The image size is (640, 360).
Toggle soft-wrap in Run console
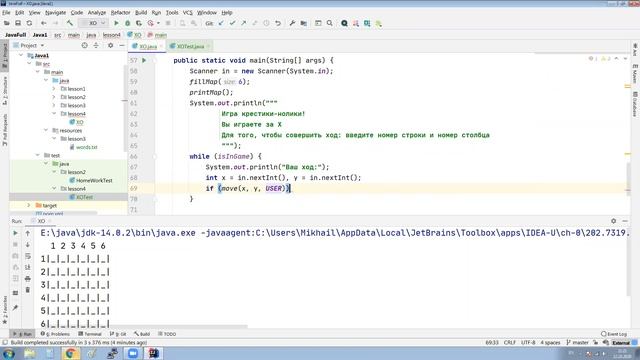[x=27, y=256]
